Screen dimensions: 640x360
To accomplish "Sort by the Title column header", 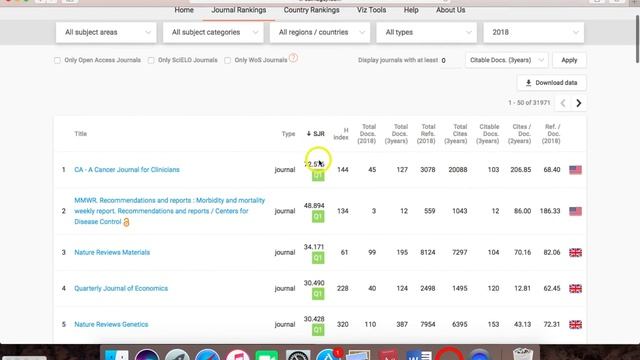I will coord(80,134).
